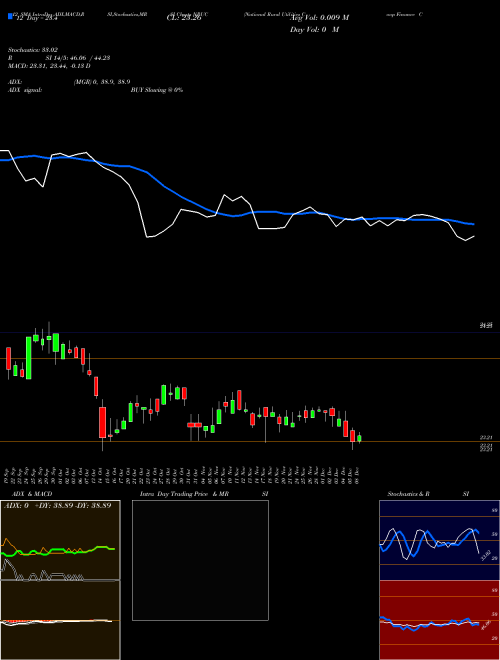Click the 'Stochastics & R SI' panel title
500x660 pixels.
[428, 494]
